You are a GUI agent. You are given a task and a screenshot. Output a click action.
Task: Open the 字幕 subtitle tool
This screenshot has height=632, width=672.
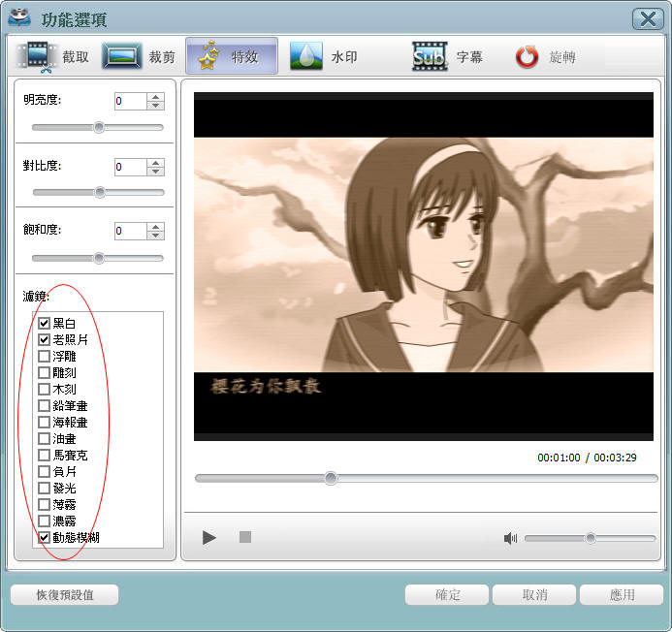(x=447, y=57)
